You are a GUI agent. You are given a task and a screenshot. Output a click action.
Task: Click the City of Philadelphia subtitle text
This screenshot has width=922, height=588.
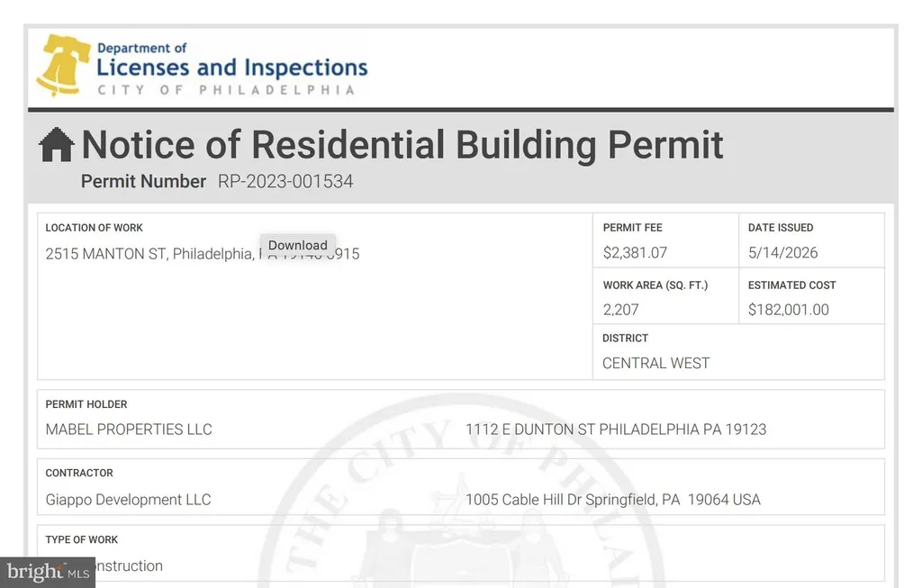[x=227, y=90]
